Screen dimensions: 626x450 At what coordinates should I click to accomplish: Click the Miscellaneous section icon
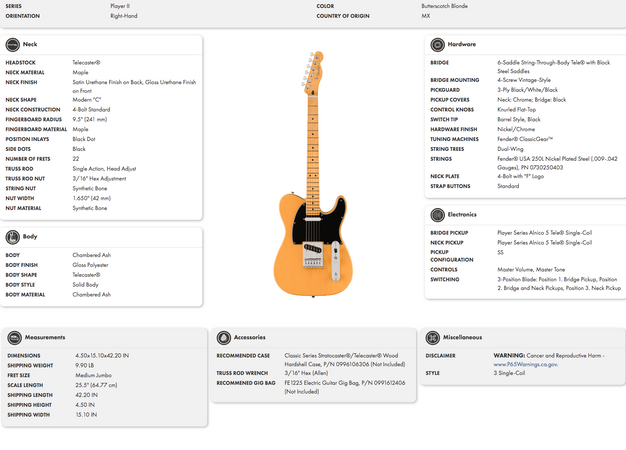432,338
